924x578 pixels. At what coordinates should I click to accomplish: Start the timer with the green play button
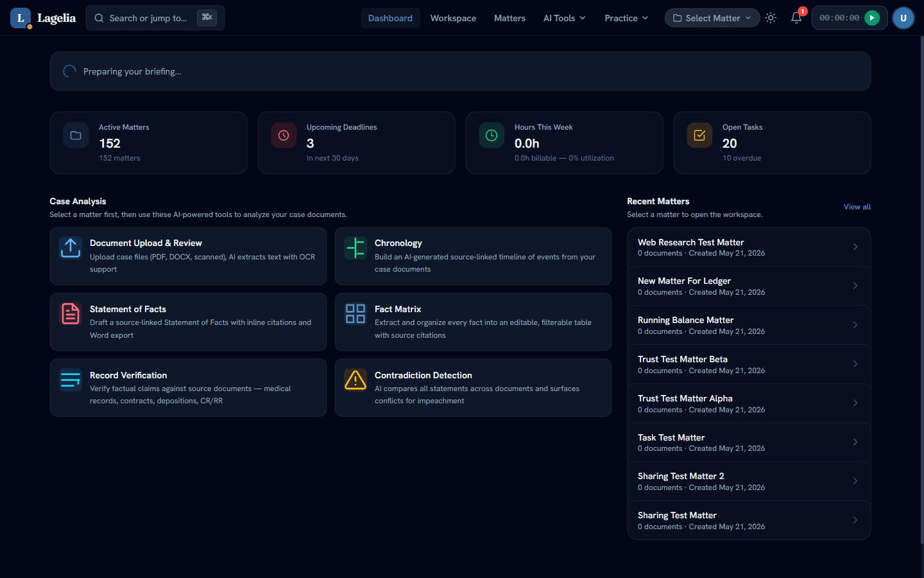(871, 18)
